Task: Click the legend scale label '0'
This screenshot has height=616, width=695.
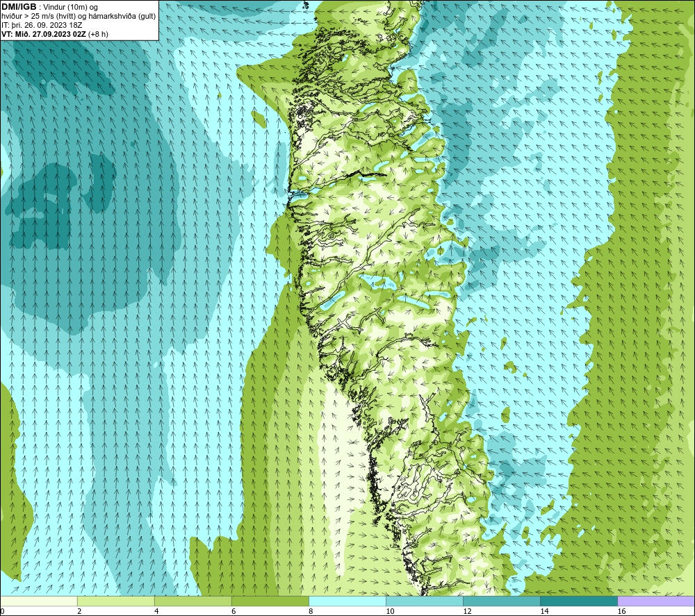Action: tap(2, 611)
